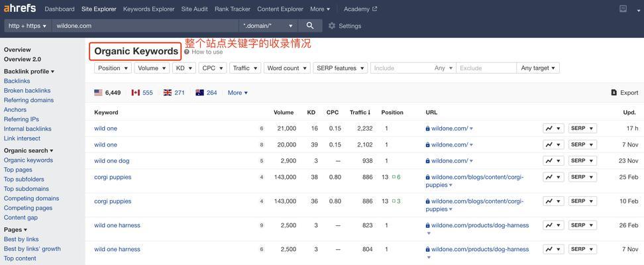Collapse the Pages sidebar section
Image resolution: width=644 pixels, height=265 pixels.
click(15, 230)
